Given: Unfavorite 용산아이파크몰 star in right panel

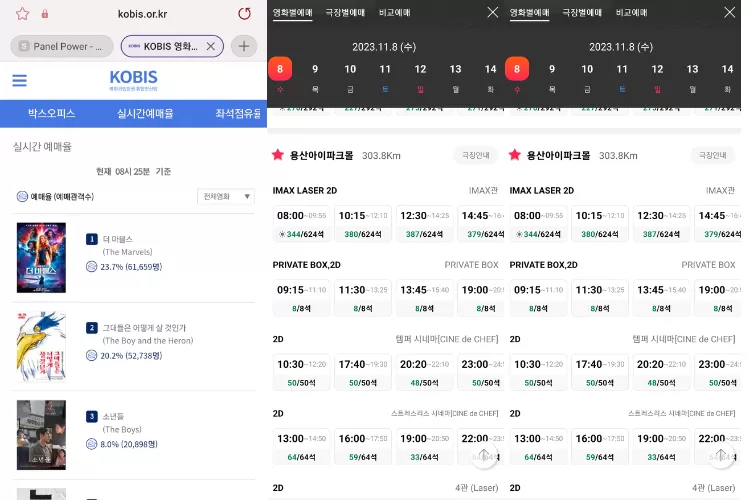Looking at the screenshot, I should (x=515, y=155).
